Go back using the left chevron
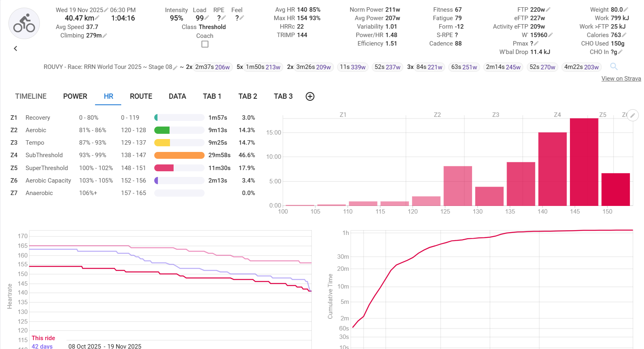Viewport: 644px width, 349px height. click(15, 48)
